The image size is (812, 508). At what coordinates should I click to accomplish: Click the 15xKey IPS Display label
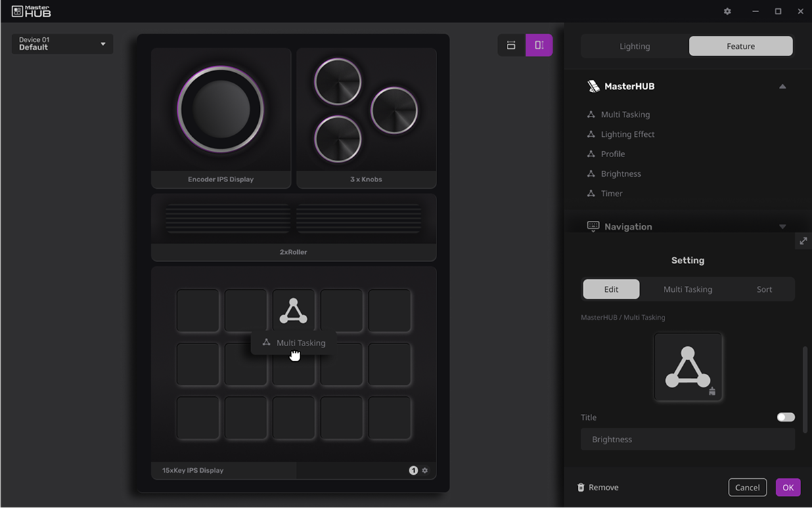click(193, 470)
